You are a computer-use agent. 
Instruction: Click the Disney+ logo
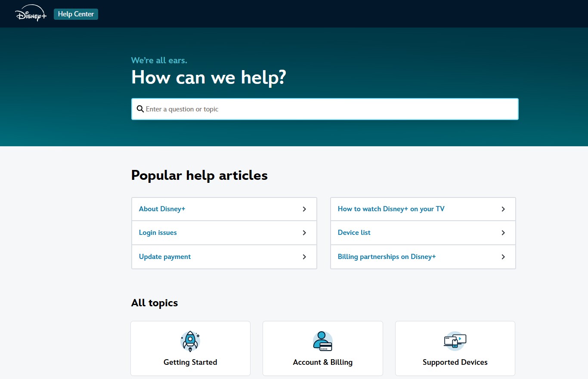click(31, 14)
